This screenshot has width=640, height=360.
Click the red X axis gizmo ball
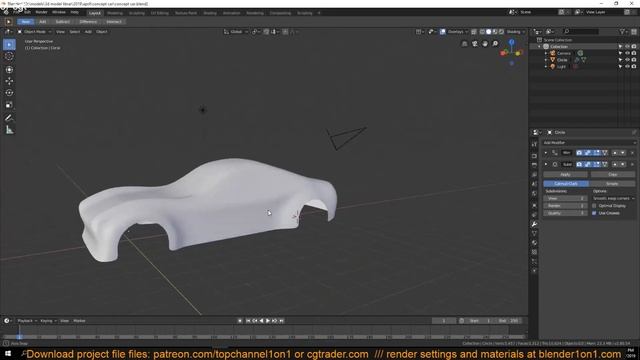pyautogui.click(x=504, y=53)
